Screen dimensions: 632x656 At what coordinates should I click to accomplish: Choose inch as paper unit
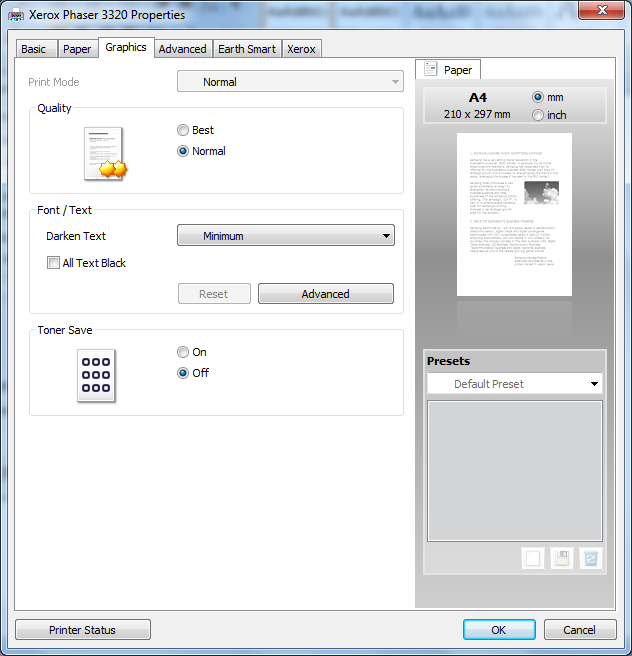pyautogui.click(x=538, y=115)
